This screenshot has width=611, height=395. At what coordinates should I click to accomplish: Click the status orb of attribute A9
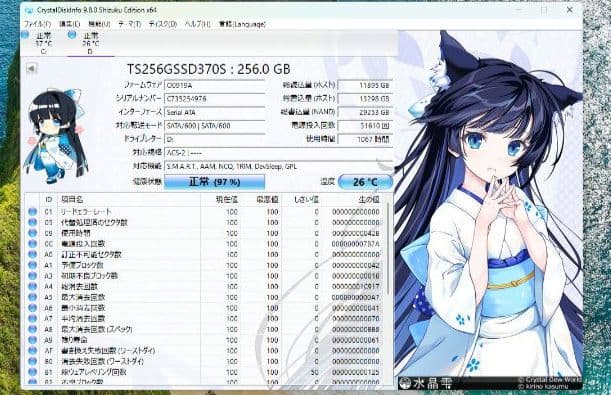[33, 340]
